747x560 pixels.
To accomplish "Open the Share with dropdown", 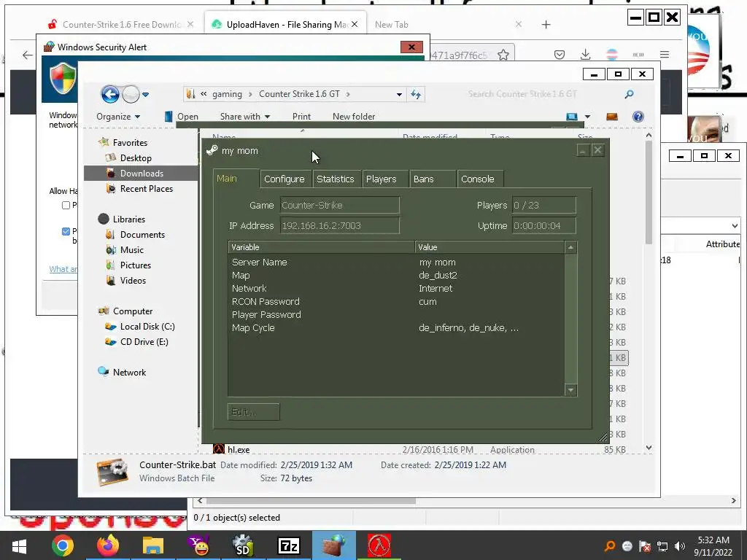I will pyautogui.click(x=245, y=117).
